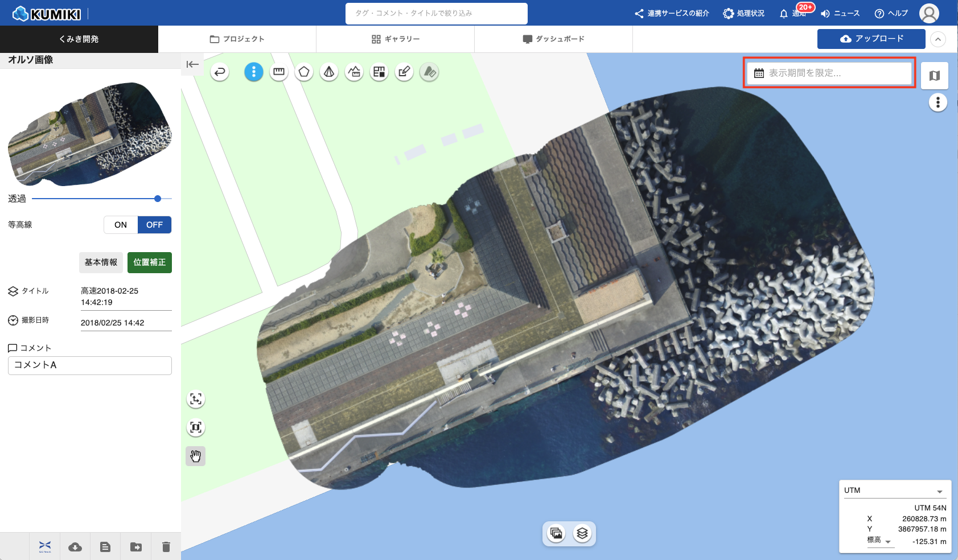Collapse the header with the chevron-up button
The height and width of the screenshot is (560, 958).
pyautogui.click(x=938, y=39)
